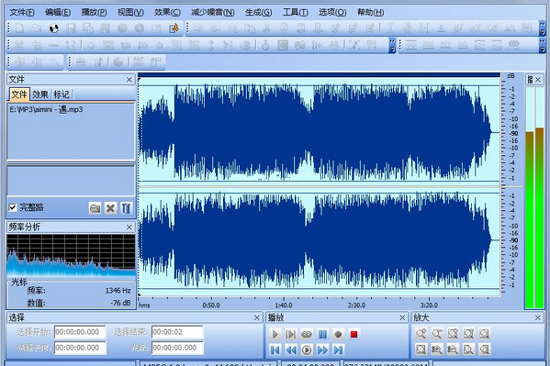Click the play-to-bar button beside play
The height and width of the screenshot is (366, 550).
290,334
